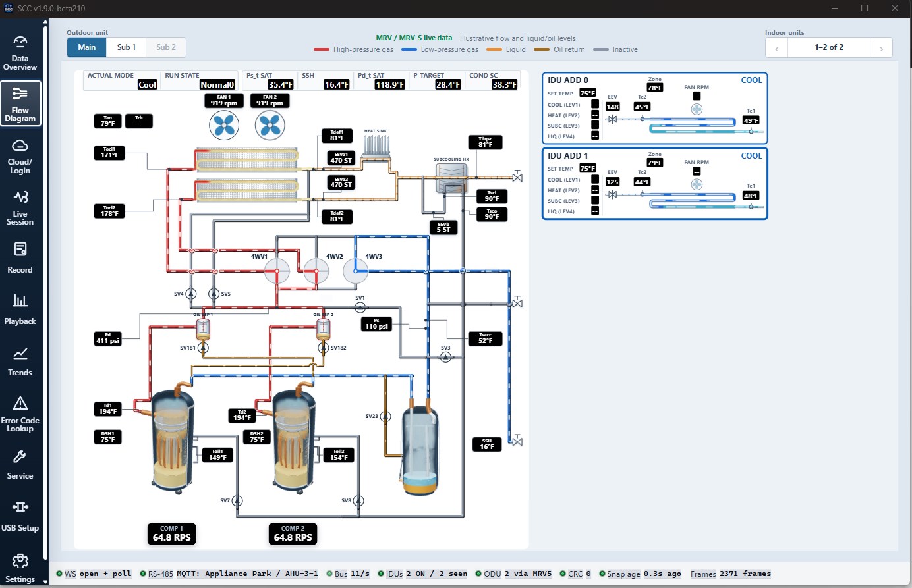Click the SV23 solenoid valve symbol
This screenshot has width=912, height=588.
pos(385,416)
